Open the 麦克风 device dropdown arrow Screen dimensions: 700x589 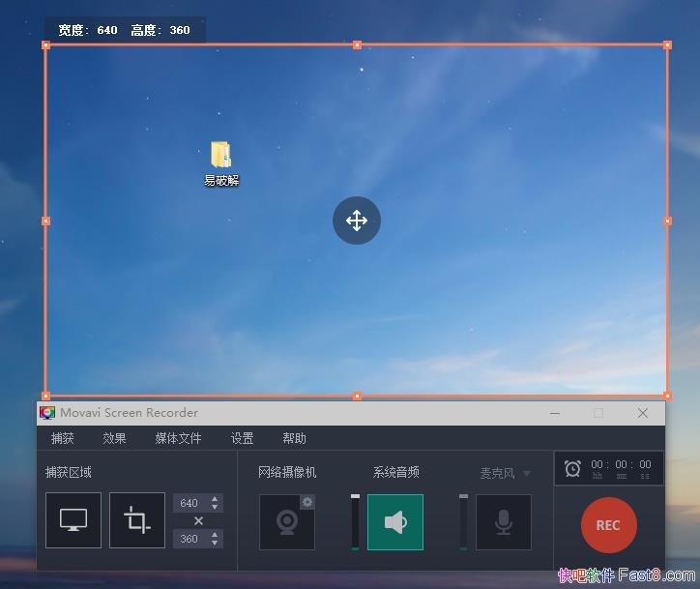pos(527,473)
